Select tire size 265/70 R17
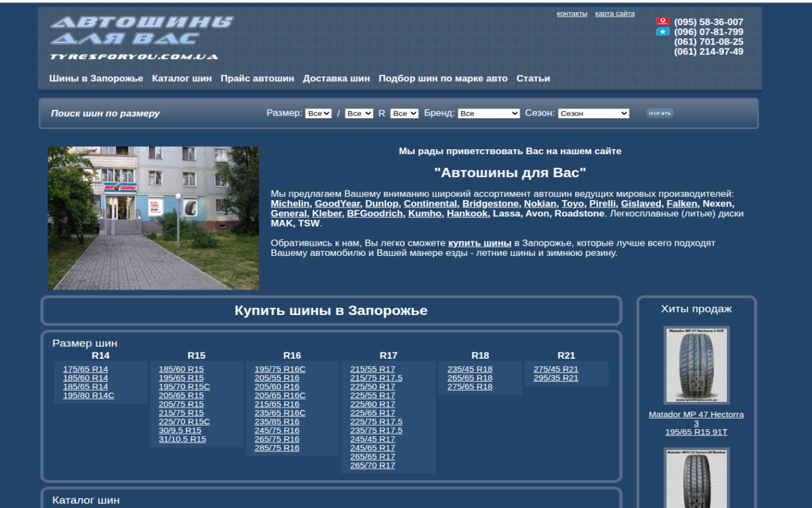This screenshot has width=812, height=508. click(x=373, y=465)
